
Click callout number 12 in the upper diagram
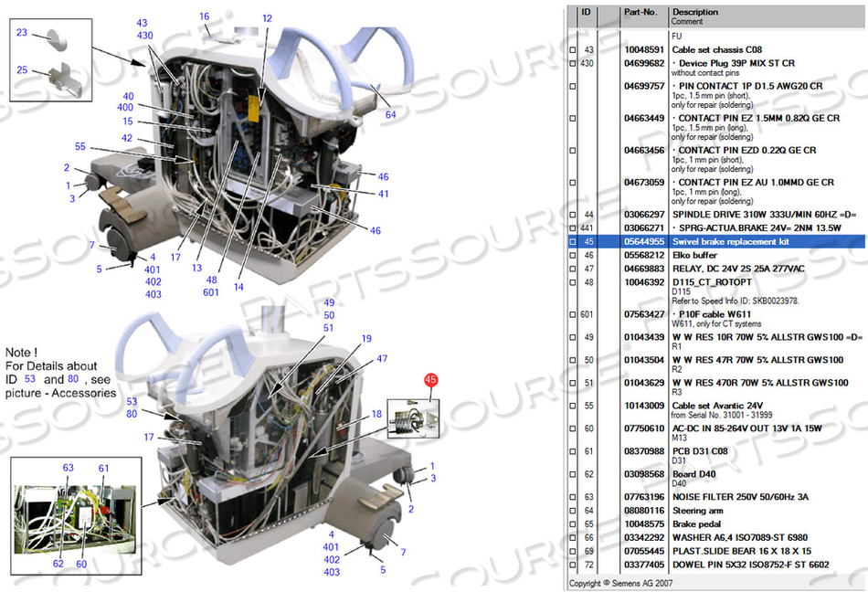[x=267, y=18]
